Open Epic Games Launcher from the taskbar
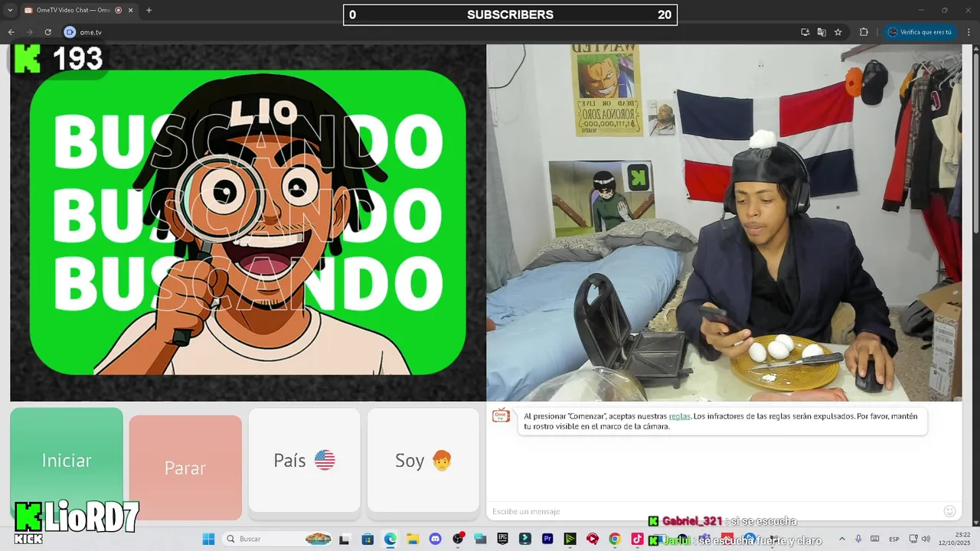Screen dimensions: 980x551 pos(502,539)
